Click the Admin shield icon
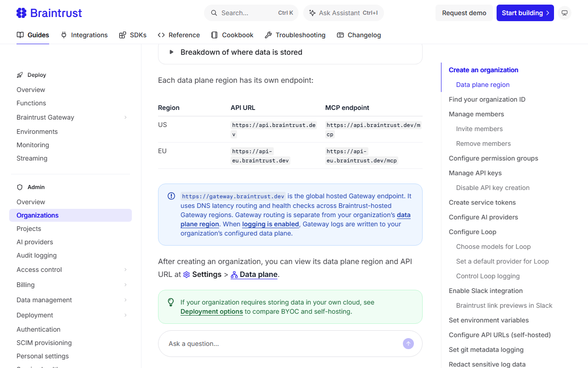 point(20,187)
